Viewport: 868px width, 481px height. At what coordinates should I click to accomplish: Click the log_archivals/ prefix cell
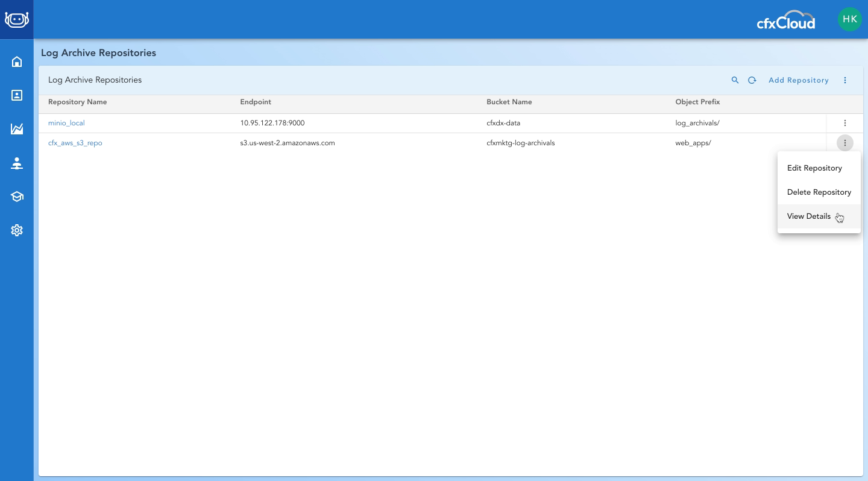[x=697, y=123]
